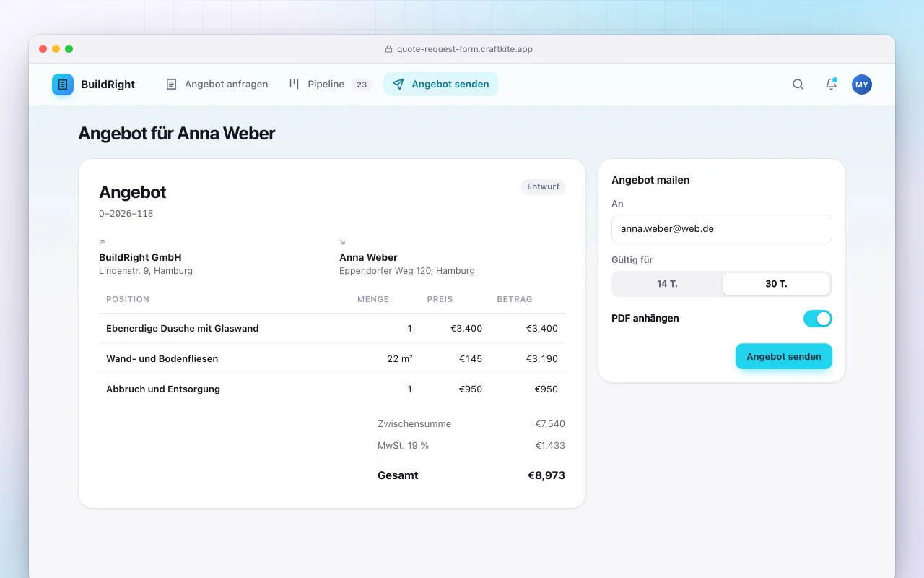Image resolution: width=924 pixels, height=578 pixels.
Task: Click the Pipeline columns icon
Action: pyautogui.click(x=294, y=85)
